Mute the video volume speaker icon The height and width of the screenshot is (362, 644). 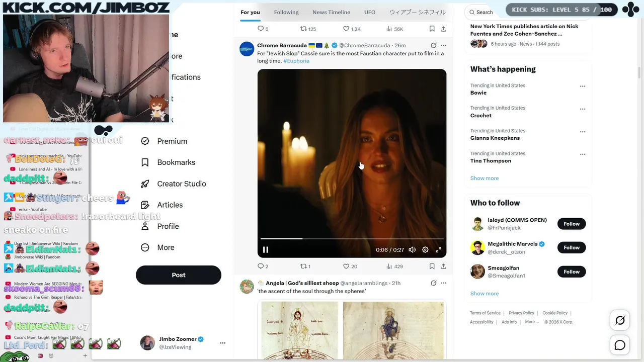(412, 250)
